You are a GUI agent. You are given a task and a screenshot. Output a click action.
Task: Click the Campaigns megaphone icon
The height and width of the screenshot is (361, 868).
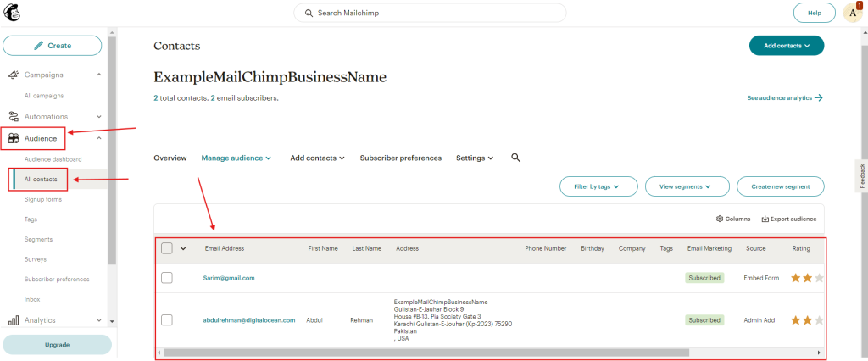coord(14,75)
